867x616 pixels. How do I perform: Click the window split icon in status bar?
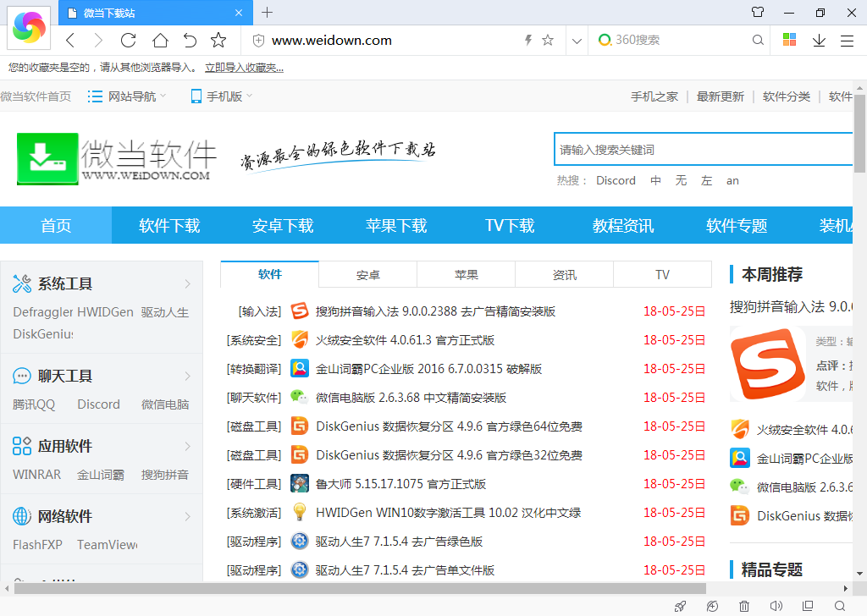[x=808, y=606]
